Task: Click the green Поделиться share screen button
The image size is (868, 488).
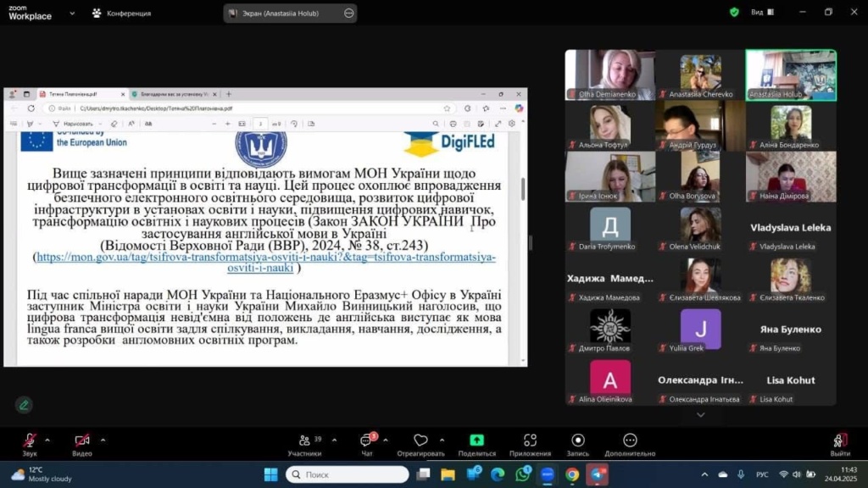Action: point(476,444)
